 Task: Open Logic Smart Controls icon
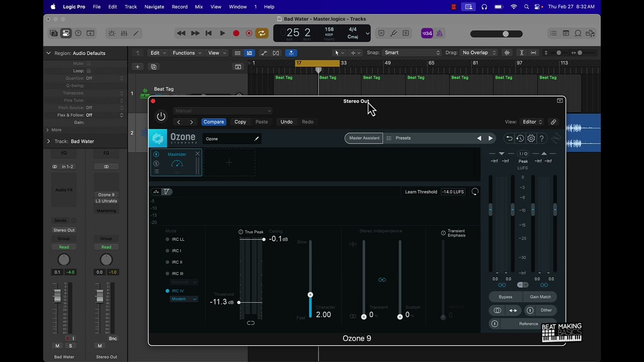(112, 33)
